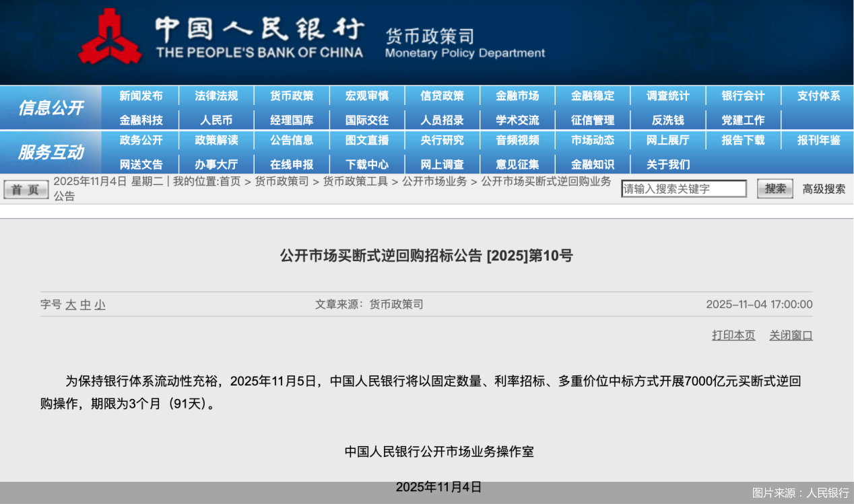Click 公开市场业务 in the breadcrumb trail
Screen dimensions: 854x504
434,180
